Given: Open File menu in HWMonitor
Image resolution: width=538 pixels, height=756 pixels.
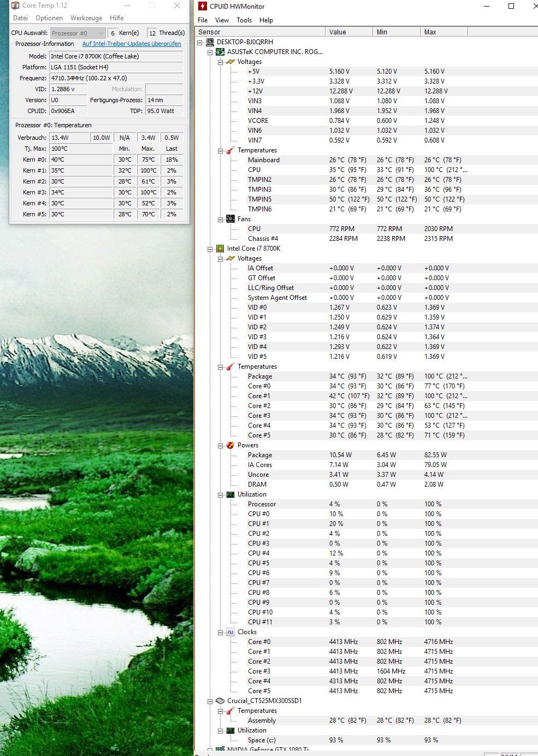Looking at the screenshot, I should (x=203, y=20).
